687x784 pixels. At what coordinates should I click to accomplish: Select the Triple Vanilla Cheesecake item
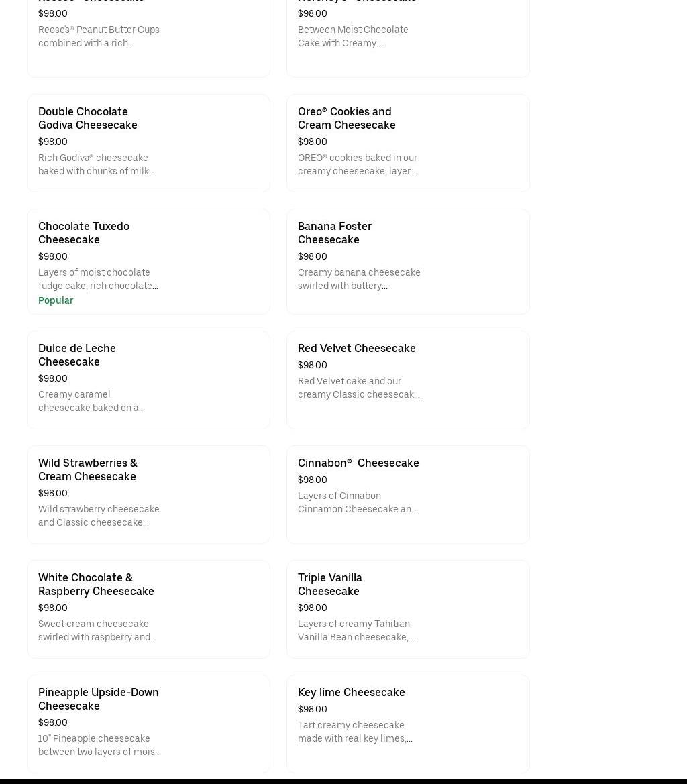pyautogui.click(x=330, y=585)
